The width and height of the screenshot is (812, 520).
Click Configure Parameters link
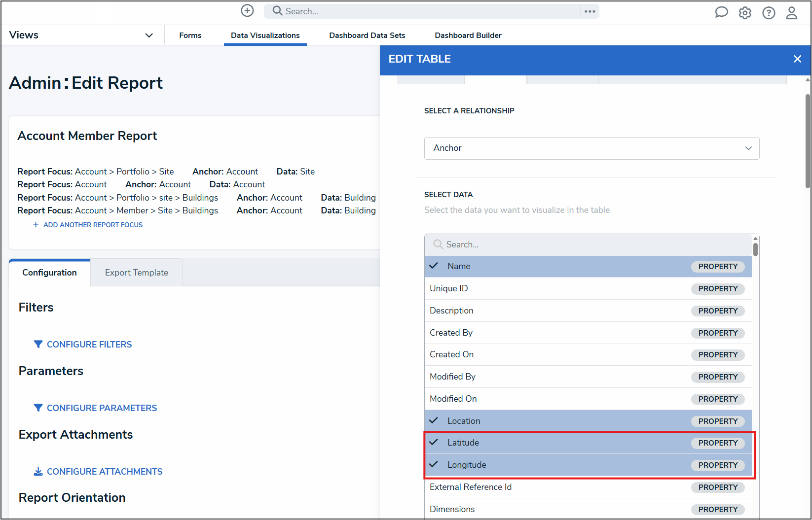[x=102, y=408]
